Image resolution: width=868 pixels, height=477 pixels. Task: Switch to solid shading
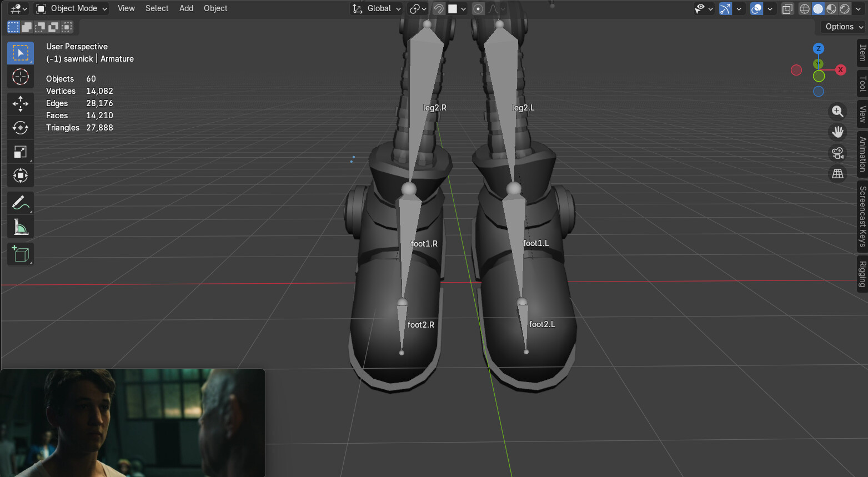pos(818,8)
